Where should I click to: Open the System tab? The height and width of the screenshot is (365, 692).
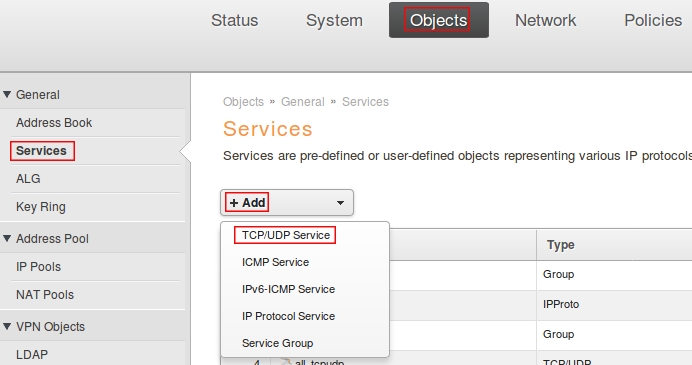point(334,20)
